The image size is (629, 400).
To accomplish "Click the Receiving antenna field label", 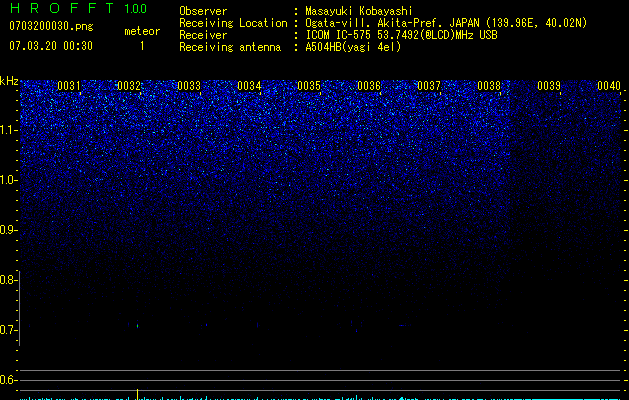I will pos(230,47).
